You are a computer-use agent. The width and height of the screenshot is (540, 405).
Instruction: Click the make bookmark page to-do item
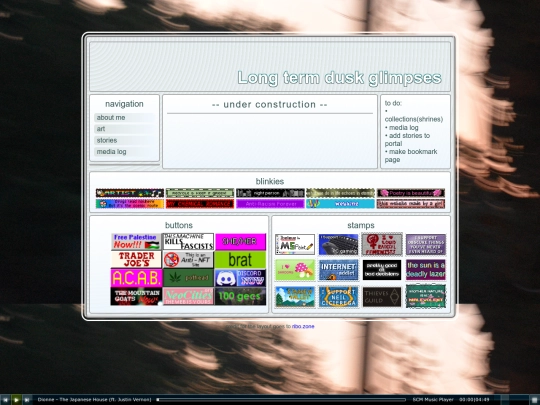tap(411, 156)
